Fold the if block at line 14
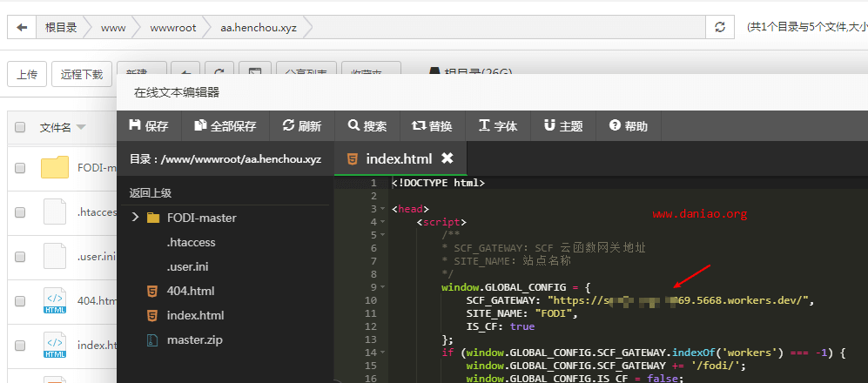 click(x=382, y=353)
